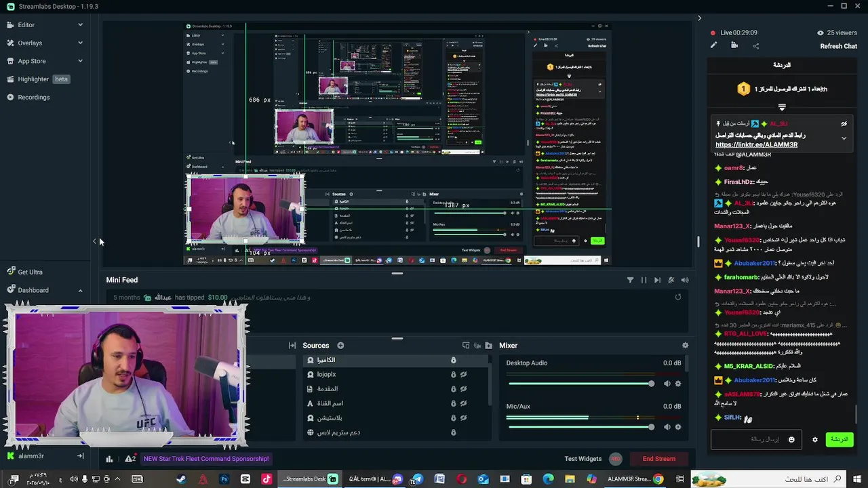This screenshot has height=488, width=868.
Task: Click the Sources studio mode icon
Action: pyautogui.click(x=465, y=346)
